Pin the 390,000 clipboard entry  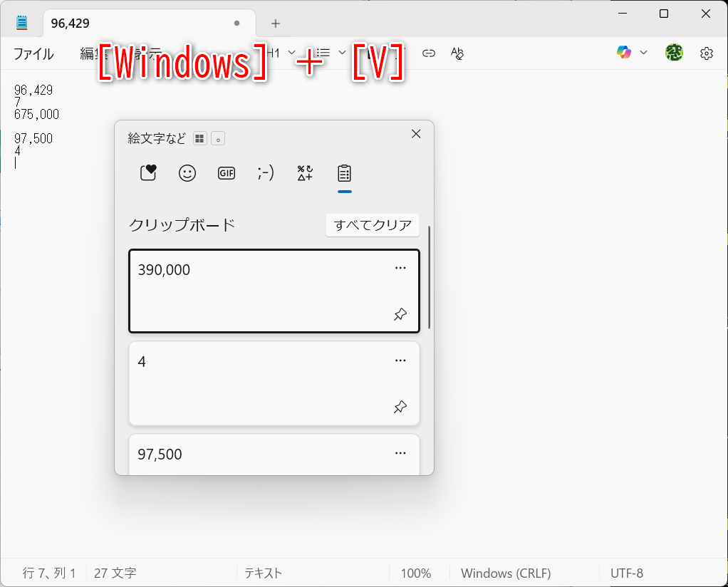tap(400, 313)
